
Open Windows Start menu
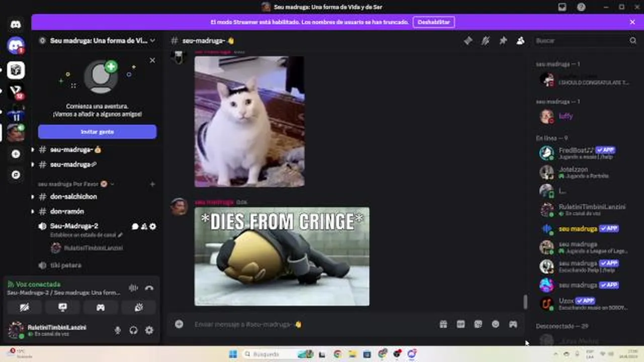pos(233,354)
